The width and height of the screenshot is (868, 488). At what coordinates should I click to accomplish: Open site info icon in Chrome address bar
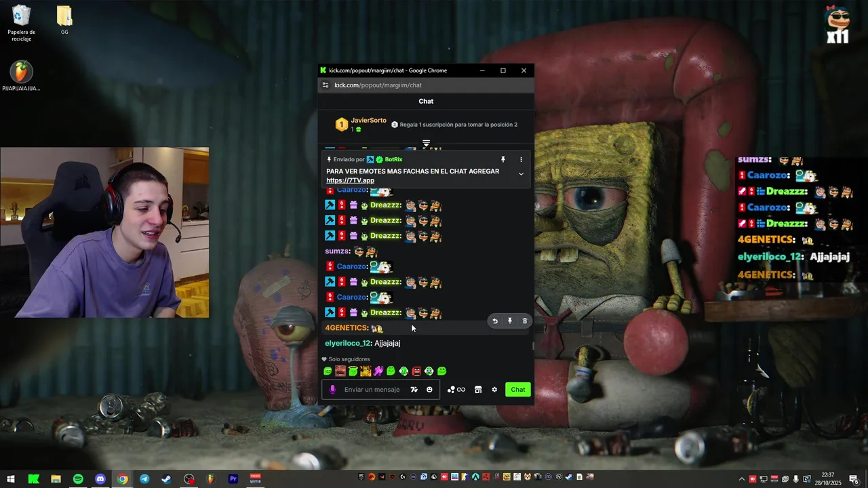[x=325, y=85]
